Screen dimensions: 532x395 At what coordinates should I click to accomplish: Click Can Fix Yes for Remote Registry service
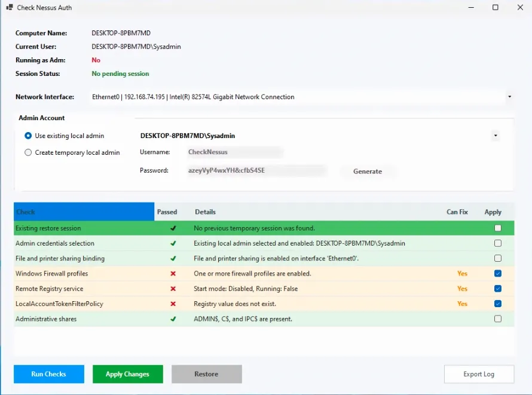pyautogui.click(x=462, y=289)
